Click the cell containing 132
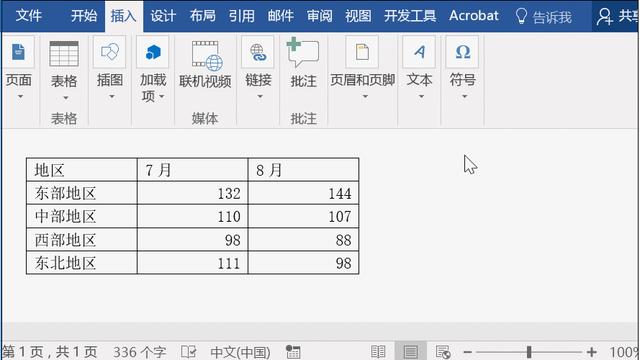This screenshot has width=640, height=360. (x=193, y=193)
